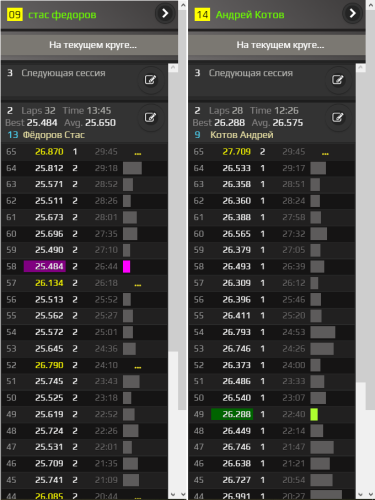Select lap time 26.870 in left panel
Viewport: 375px width, 500px height.
pos(49,152)
